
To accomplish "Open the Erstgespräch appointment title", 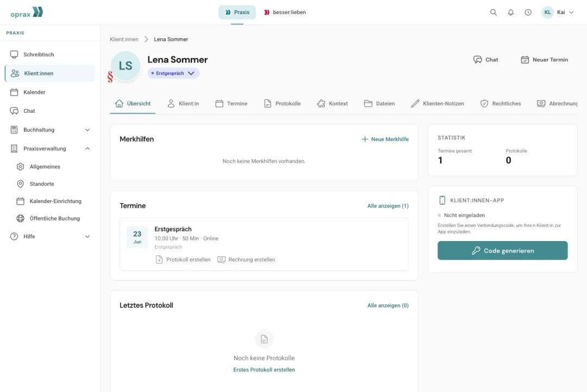I will tap(173, 229).
